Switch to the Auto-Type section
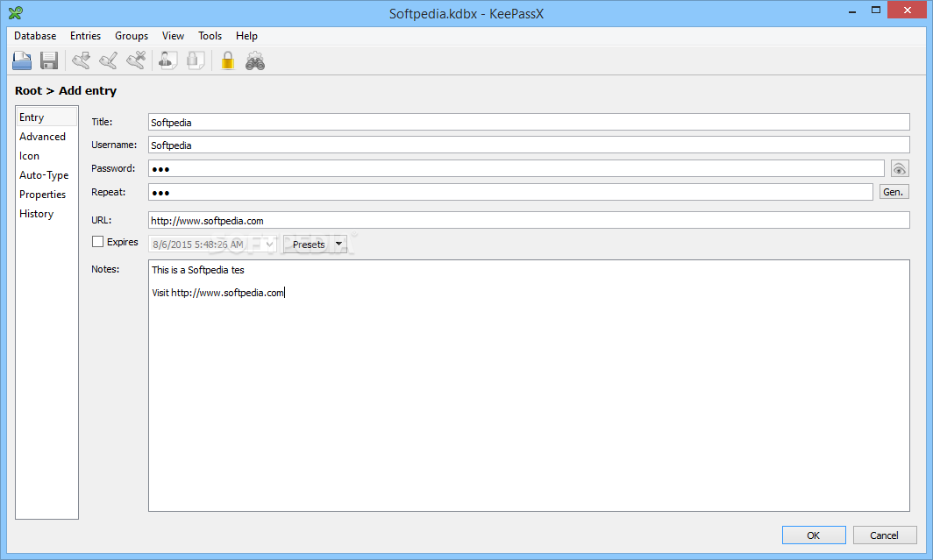The width and height of the screenshot is (933, 560). tap(46, 174)
